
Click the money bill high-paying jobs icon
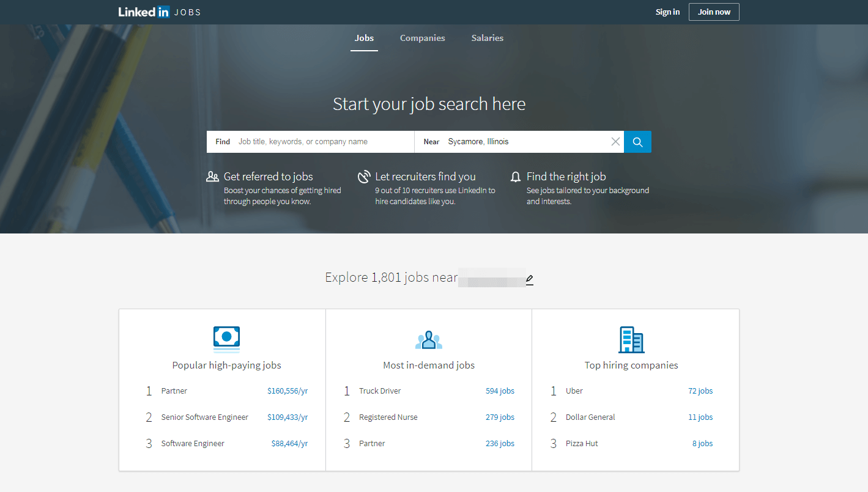point(226,339)
